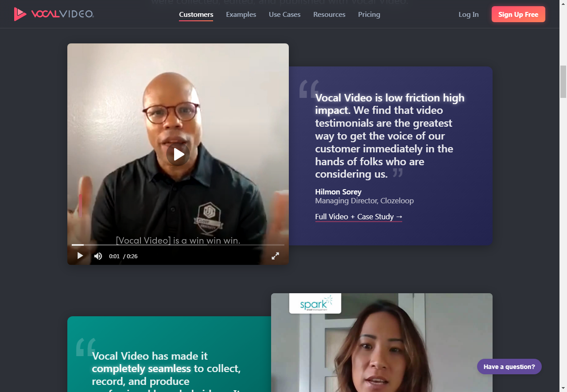Click the Have a question? chat button
567x392 pixels.
(x=509, y=367)
